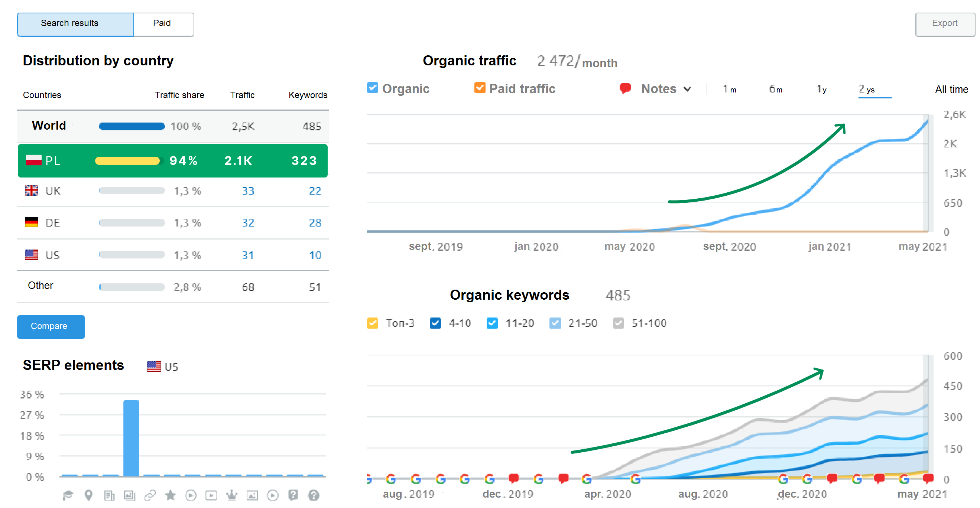Click the crown SERP element icon
This screenshot has width=980, height=508.
tap(232, 495)
